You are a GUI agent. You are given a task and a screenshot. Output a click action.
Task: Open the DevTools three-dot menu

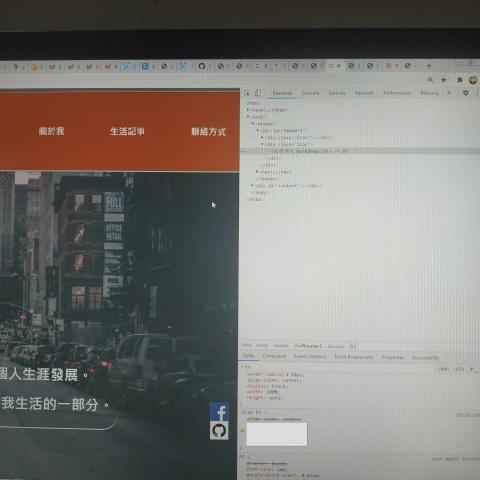click(477, 93)
